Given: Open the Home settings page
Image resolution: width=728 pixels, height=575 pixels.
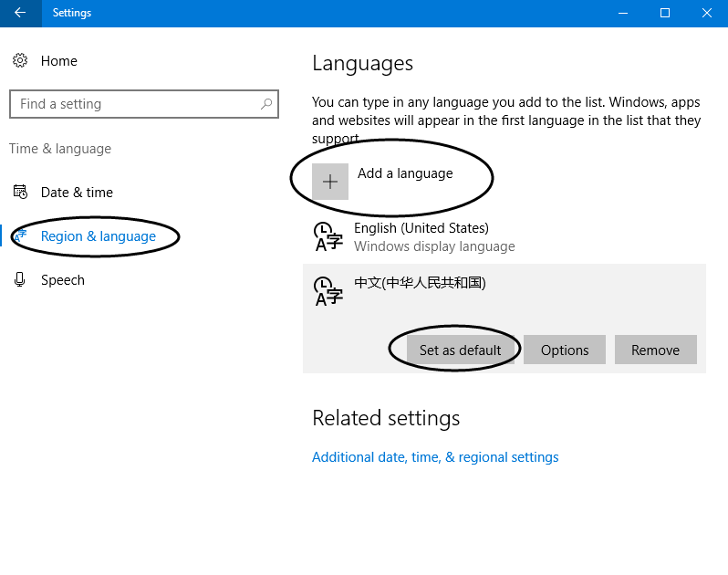Looking at the screenshot, I should tap(59, 61).
